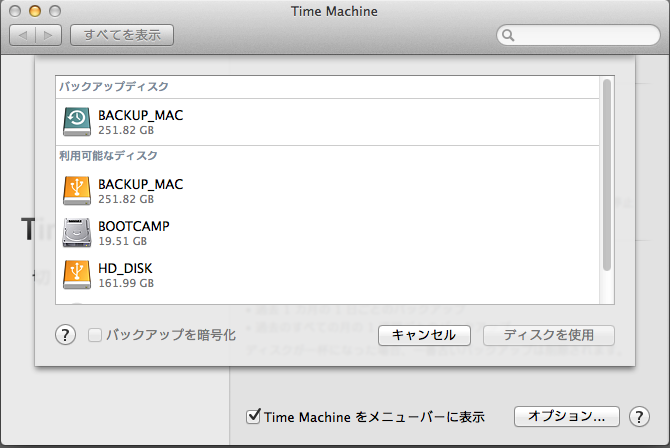Open help next to the オプション button
Screen dimensions: 670x448
click(x=639, y=416)
